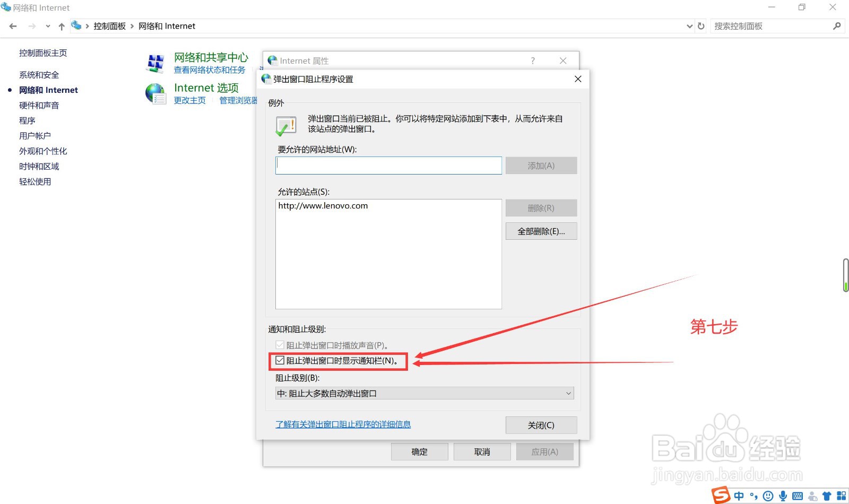This screenshot has width=849, height=504.
Task: Uncheck 阻止弹出窗口时显示通知栏(N)
Action: pyautogui.click(x=280, y=361)
